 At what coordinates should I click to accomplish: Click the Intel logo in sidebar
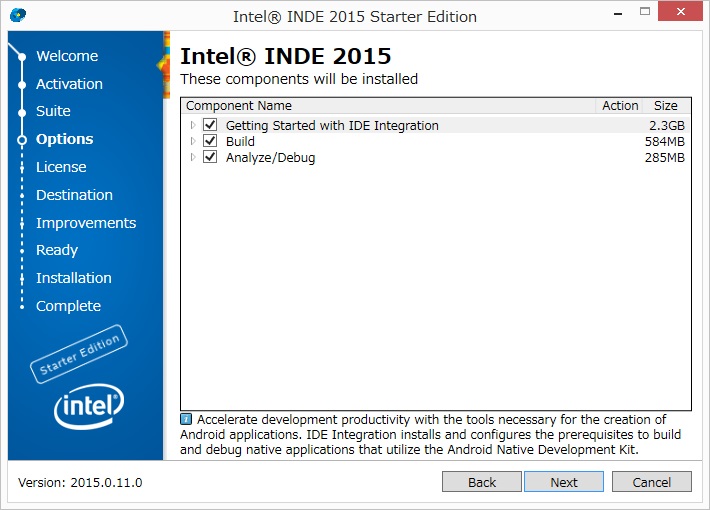coord(87,404)
